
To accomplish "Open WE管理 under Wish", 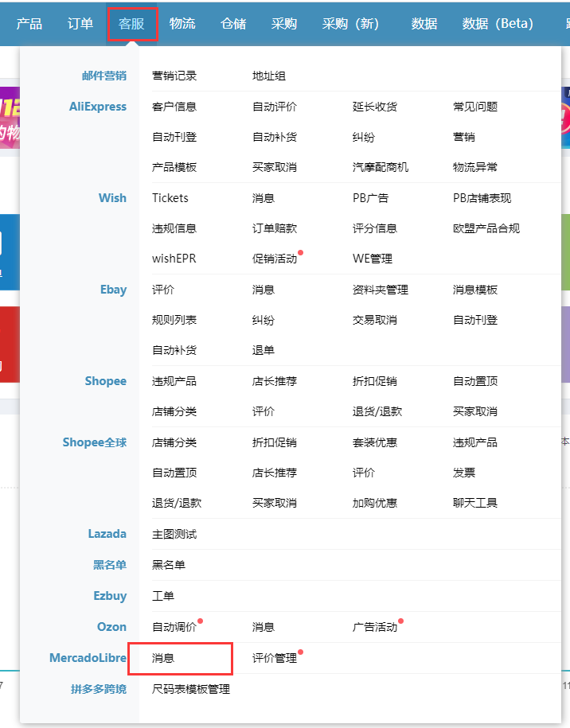I will (x=373, y=259).
